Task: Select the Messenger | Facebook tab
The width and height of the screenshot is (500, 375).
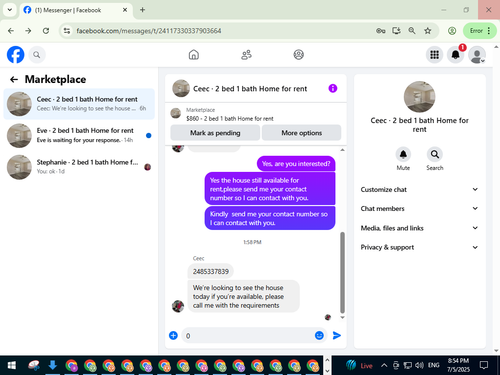Action: [x=76, y=10]
